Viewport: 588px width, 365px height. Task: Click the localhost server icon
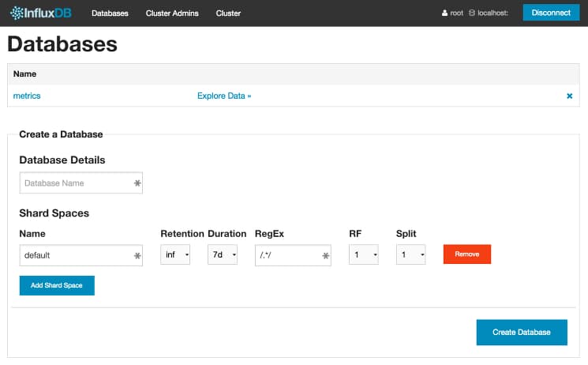(x=472, y=13)
